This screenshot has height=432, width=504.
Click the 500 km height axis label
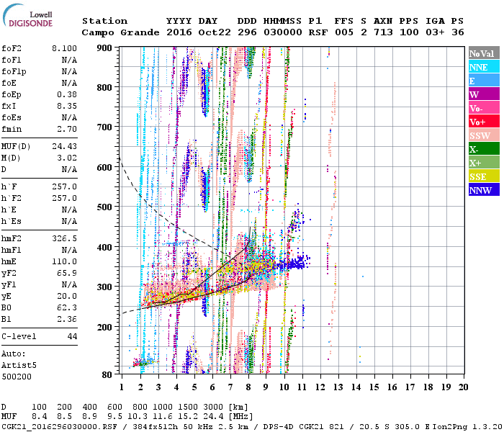104,207
